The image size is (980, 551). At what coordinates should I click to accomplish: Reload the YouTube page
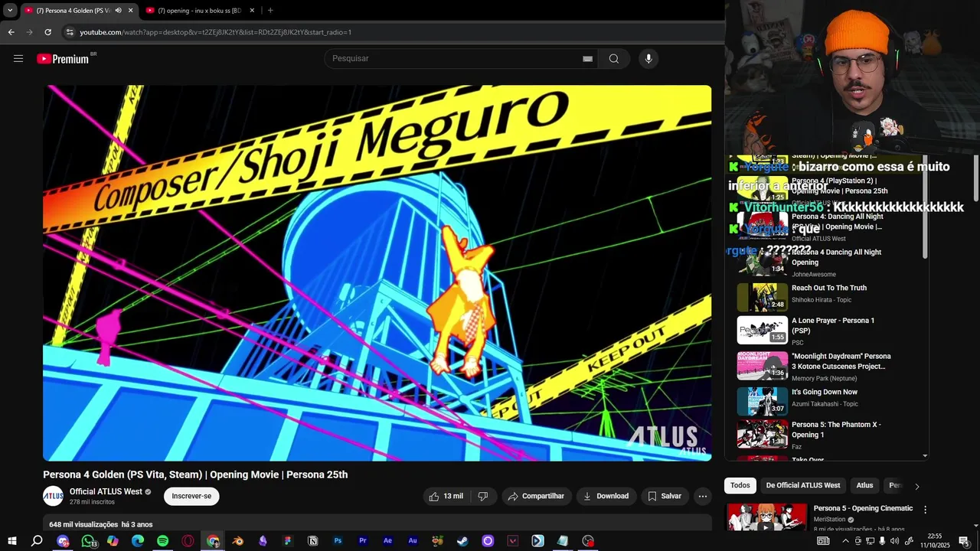click(47, 32)
